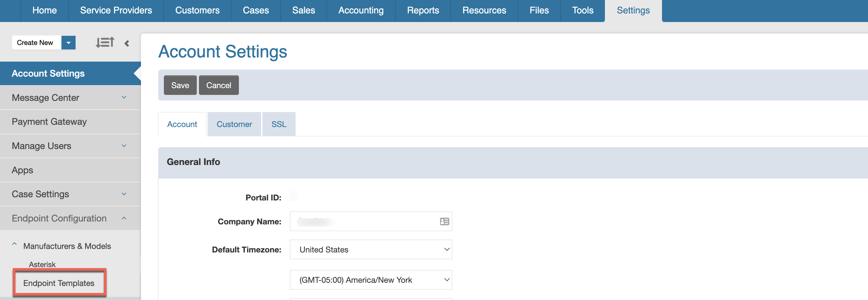
Task: Click the Cancel button
Action: [219, 85]
